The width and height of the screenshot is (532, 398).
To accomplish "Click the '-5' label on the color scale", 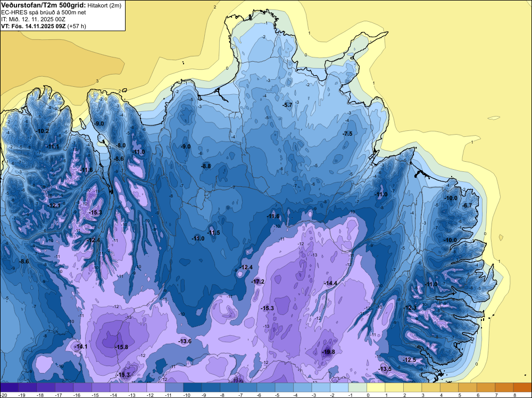I will tap(276, 395).
